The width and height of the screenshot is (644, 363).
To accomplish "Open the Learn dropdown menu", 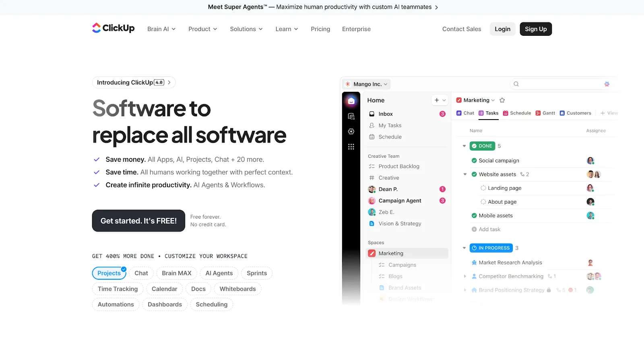I will tap(287, 29).
